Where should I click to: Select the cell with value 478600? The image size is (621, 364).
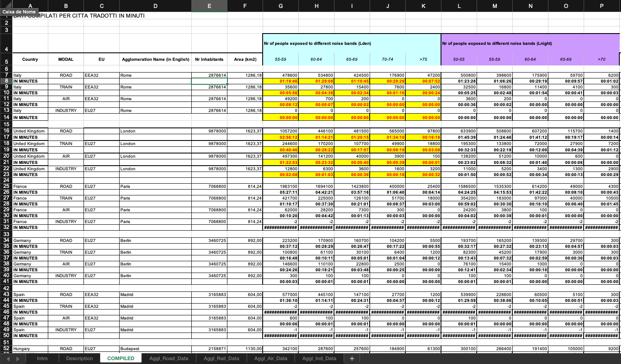(281, 75)
